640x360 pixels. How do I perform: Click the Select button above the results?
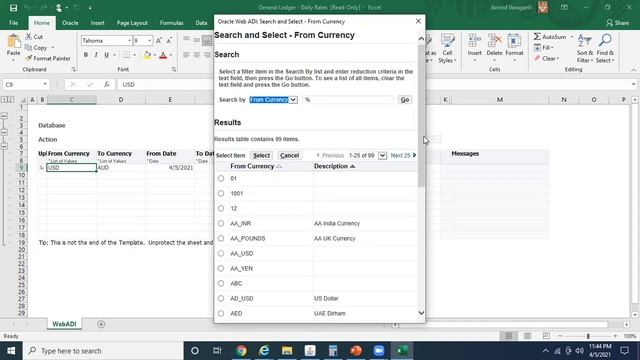[261, 156]
